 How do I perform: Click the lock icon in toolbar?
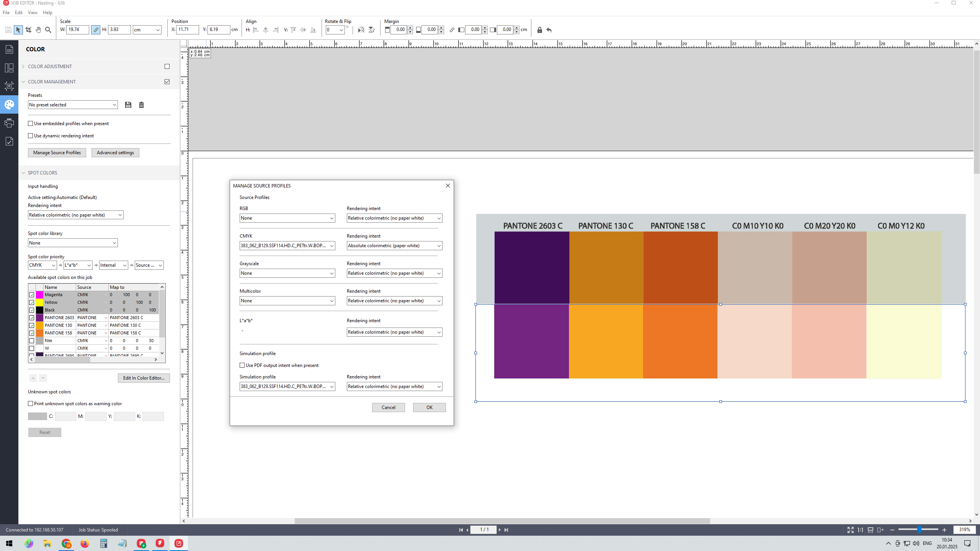pyautogui.click(x=539, y=30)
